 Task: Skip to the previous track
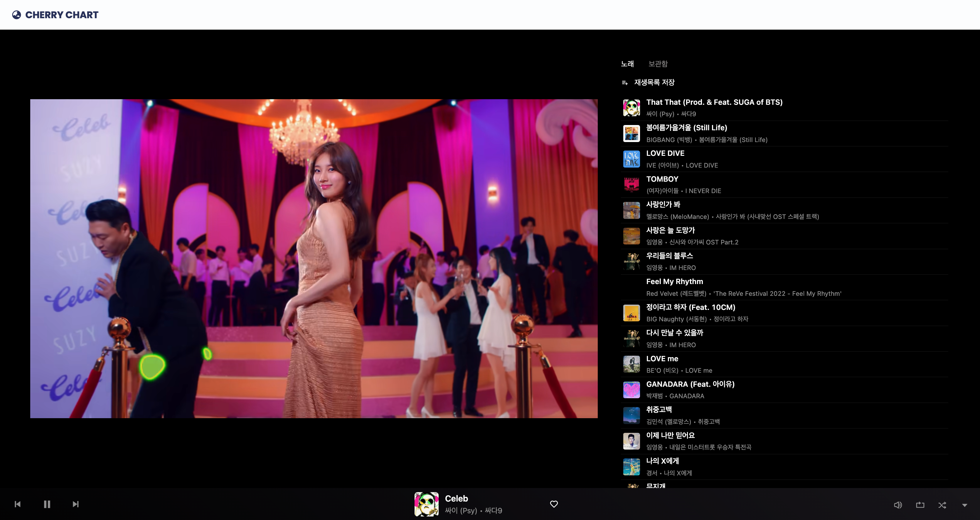pyautogui.click(x=18, y=504)
